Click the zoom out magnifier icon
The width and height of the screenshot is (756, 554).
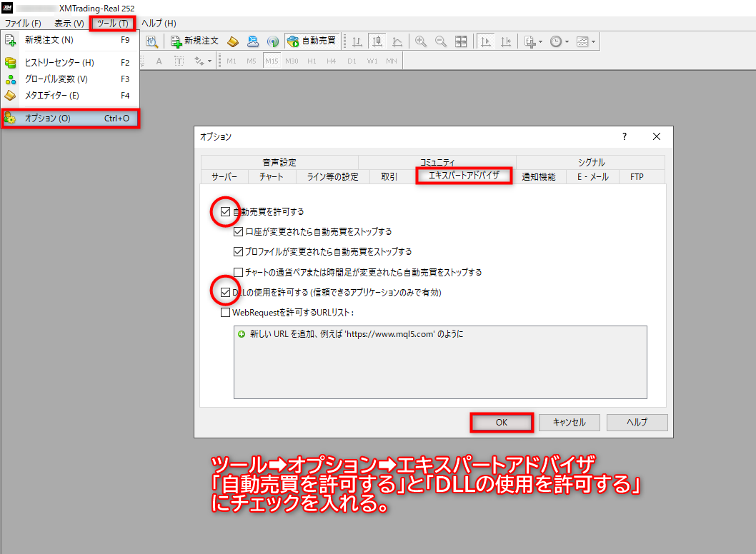[x=441, y=41]
